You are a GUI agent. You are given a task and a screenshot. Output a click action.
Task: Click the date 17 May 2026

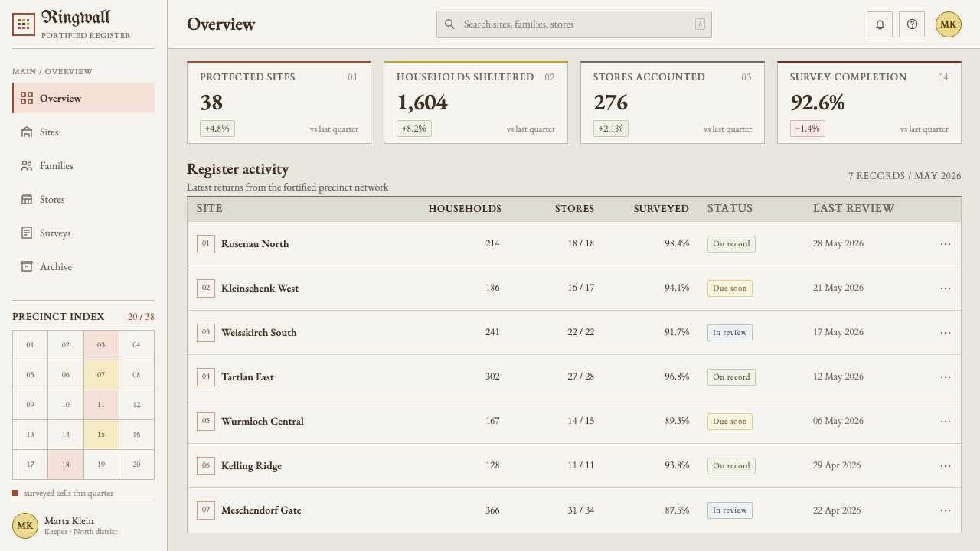point(838,333)
